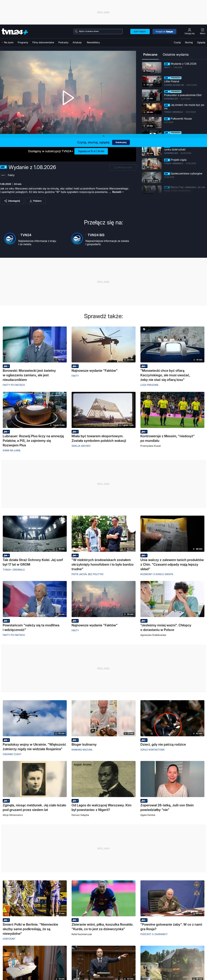Viewport: 207px width, 980px height.
Task: Click the 'Wersja audio' headphones button
Action: (x=123, y=167)
